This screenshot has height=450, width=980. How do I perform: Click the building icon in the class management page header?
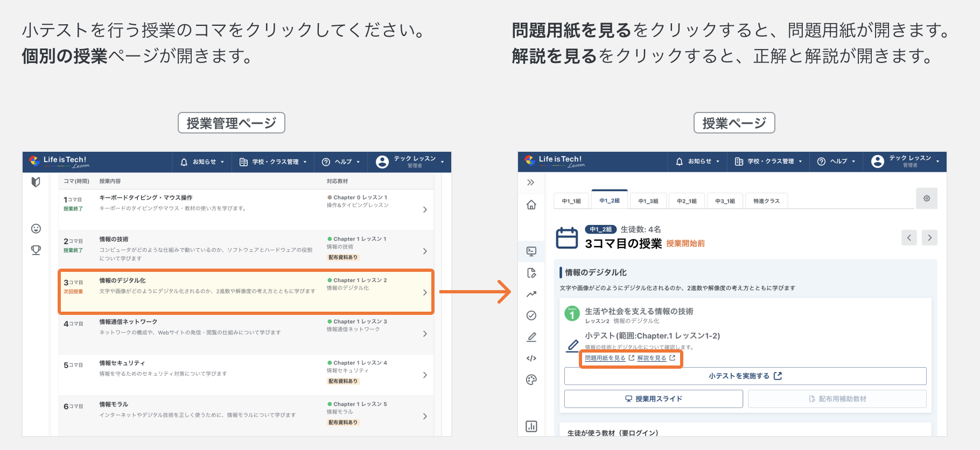tap(243, 162)
